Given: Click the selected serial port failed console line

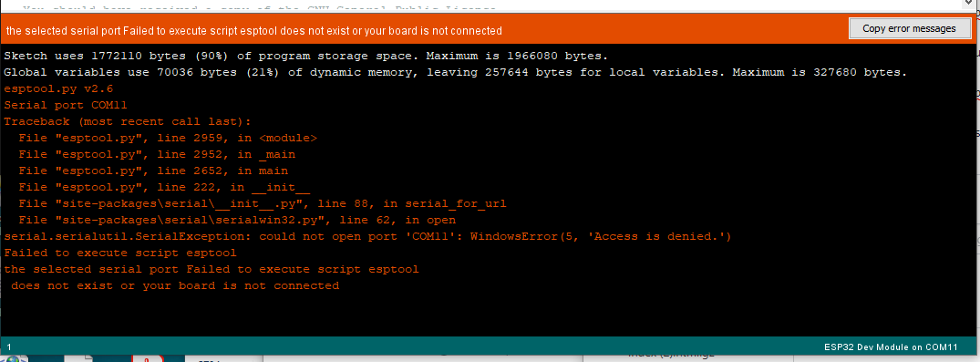Looking at the screenshot, I should click(211, 270).
